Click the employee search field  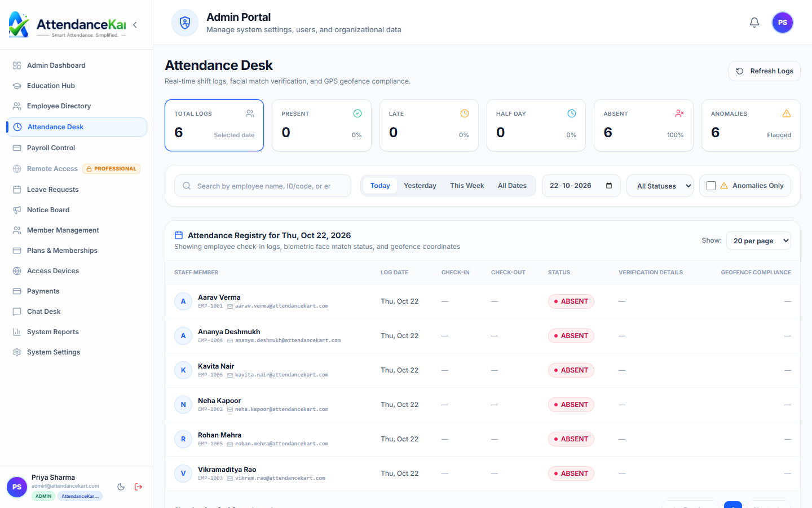(263, 186)
